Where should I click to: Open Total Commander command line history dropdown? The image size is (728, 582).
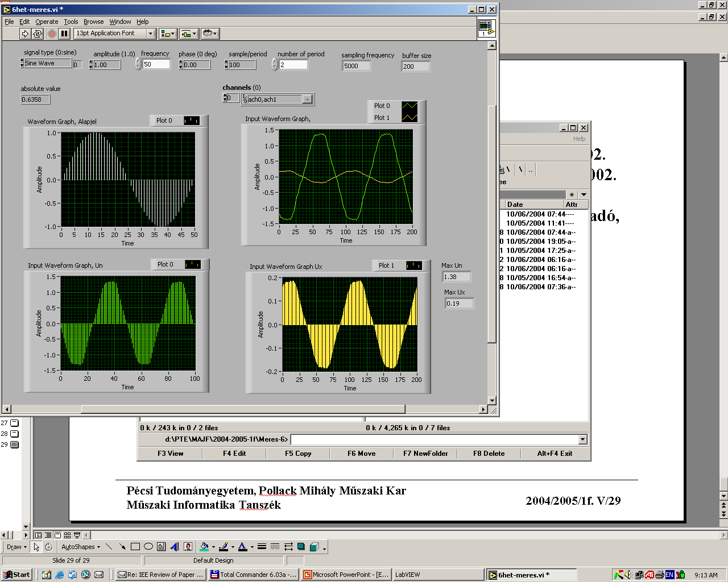tap(582, 439)
